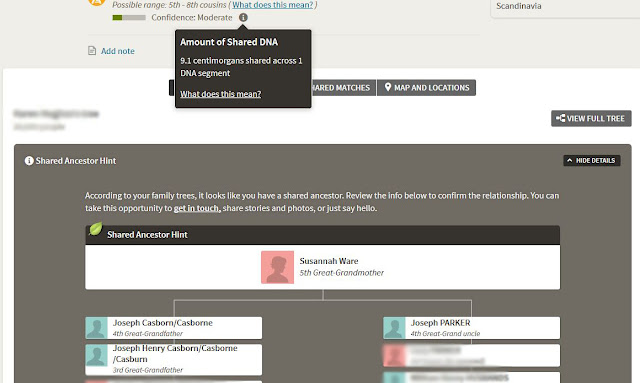This screenshot has width=640, height=383.
Task: Select Joseph Henry Casborn's portrait icon
Action: pos(96,356)
